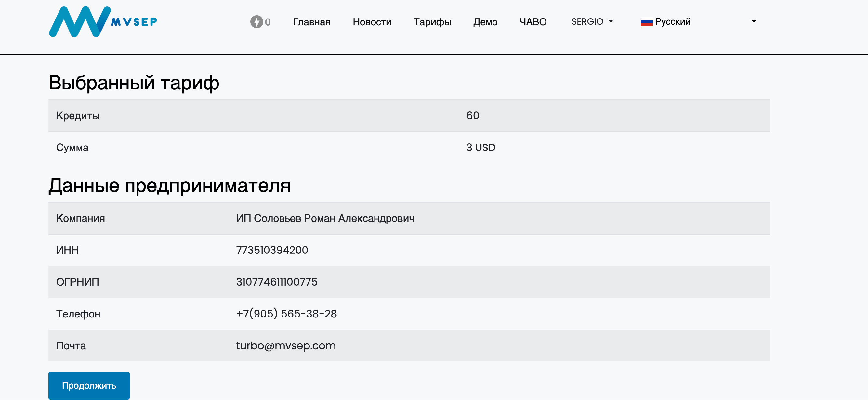Screen dimensions: 868x414
Task: Click the ОГРНИП number 310774611100775
Action: (x=276, y=282)
